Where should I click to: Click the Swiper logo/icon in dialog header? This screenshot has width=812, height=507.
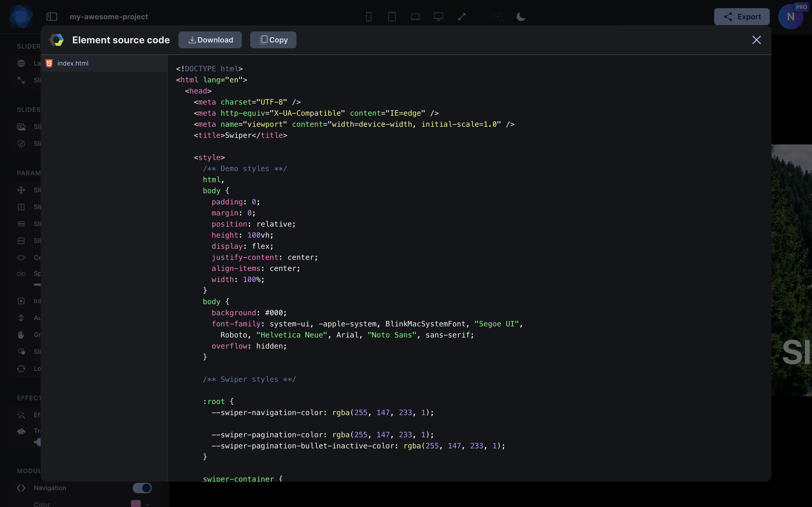[57, 39]
